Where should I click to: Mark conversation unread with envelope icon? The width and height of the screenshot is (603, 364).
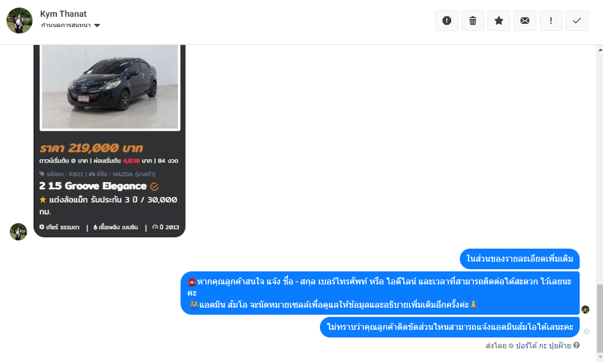point(524,21)
